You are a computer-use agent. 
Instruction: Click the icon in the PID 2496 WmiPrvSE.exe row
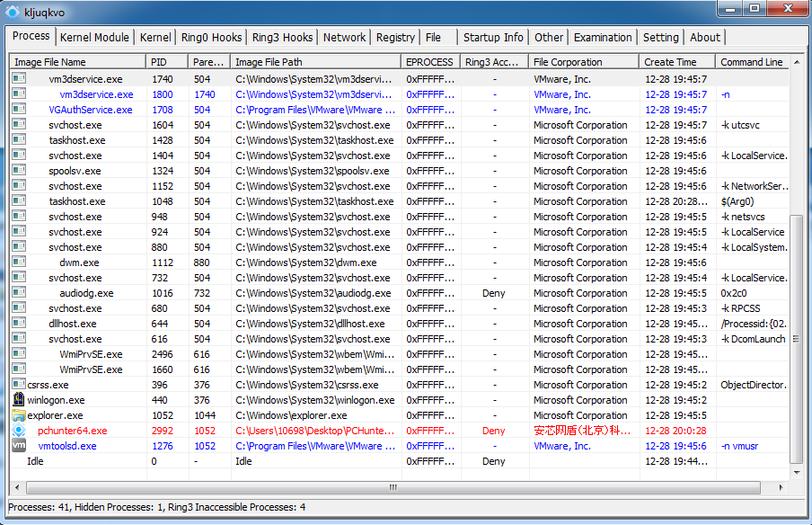(19, 353)
